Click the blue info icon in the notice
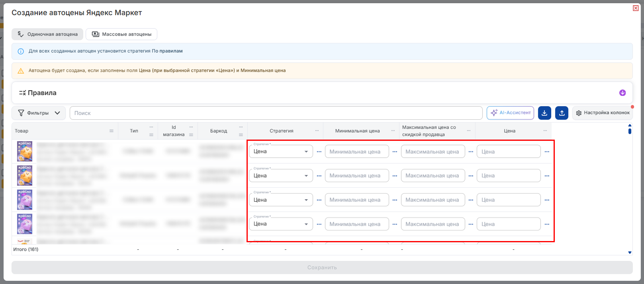This screenshot has width=644, height=284. click(21, 51)
